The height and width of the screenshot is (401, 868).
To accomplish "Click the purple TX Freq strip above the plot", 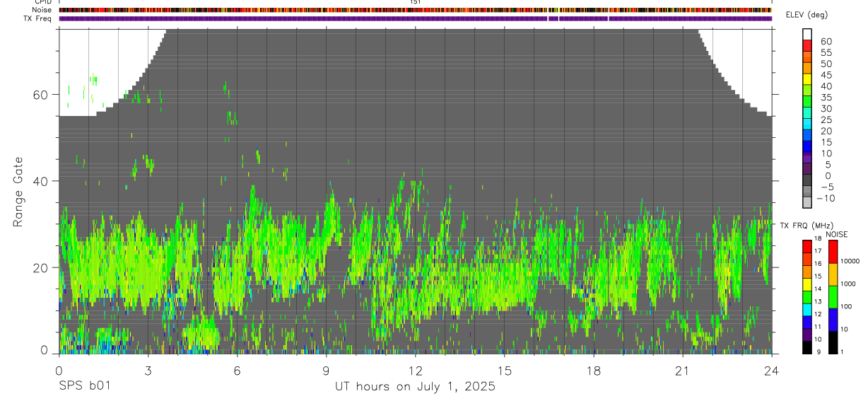I will click(x=415, y=18).
